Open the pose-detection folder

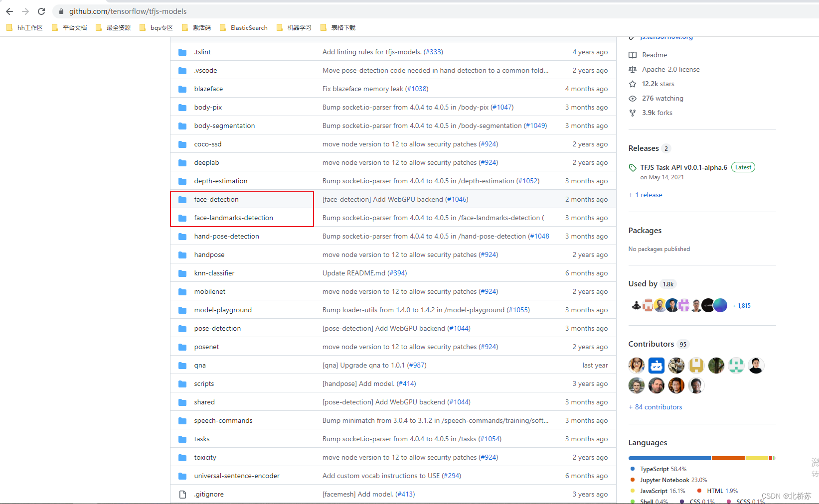217,328
